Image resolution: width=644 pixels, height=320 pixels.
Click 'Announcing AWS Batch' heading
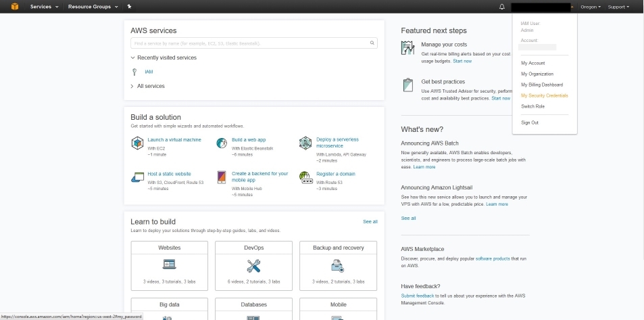(x=430, y=143)
